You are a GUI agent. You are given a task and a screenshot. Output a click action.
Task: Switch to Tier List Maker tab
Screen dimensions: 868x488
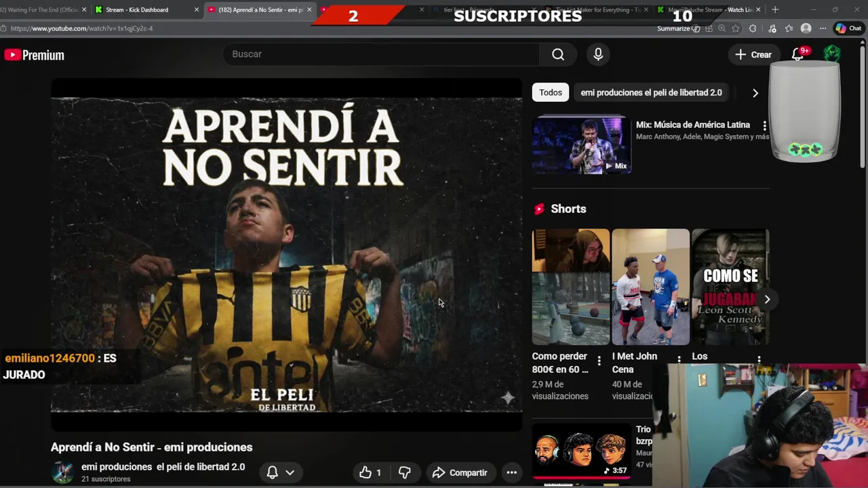point(595,9)
